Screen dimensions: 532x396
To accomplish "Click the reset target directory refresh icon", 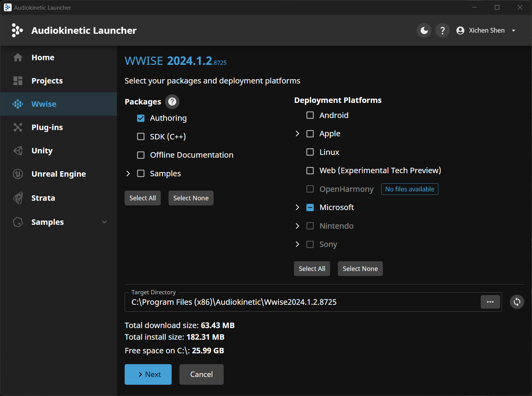I will [517, 302].
